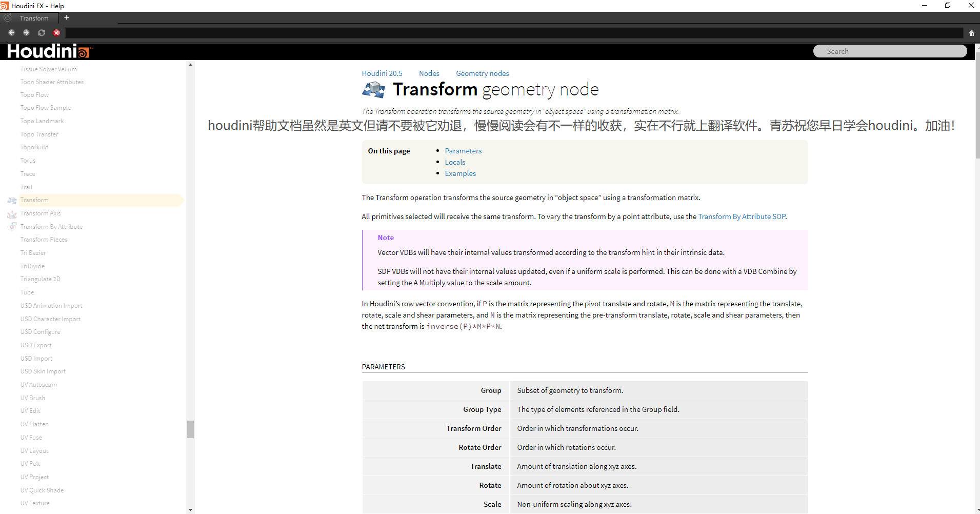The width and height of the screenshot is (980, 514).
Task: Click the Transform By Attribute sidebar icon
Action: coord(12,226)
